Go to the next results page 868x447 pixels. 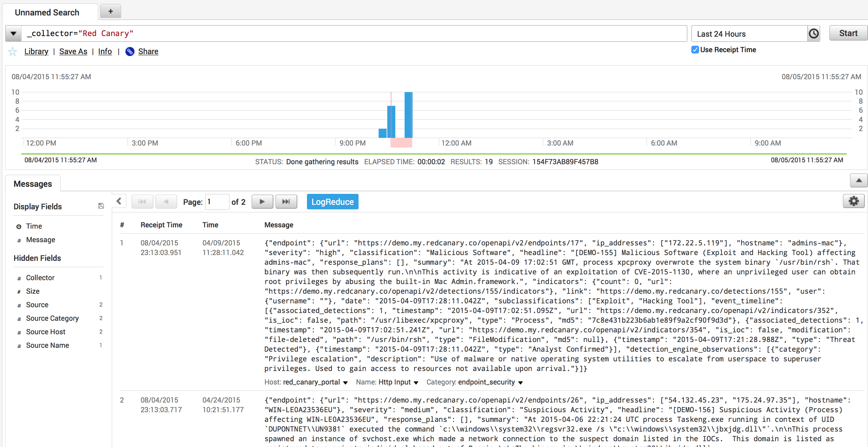click(262, 202)
